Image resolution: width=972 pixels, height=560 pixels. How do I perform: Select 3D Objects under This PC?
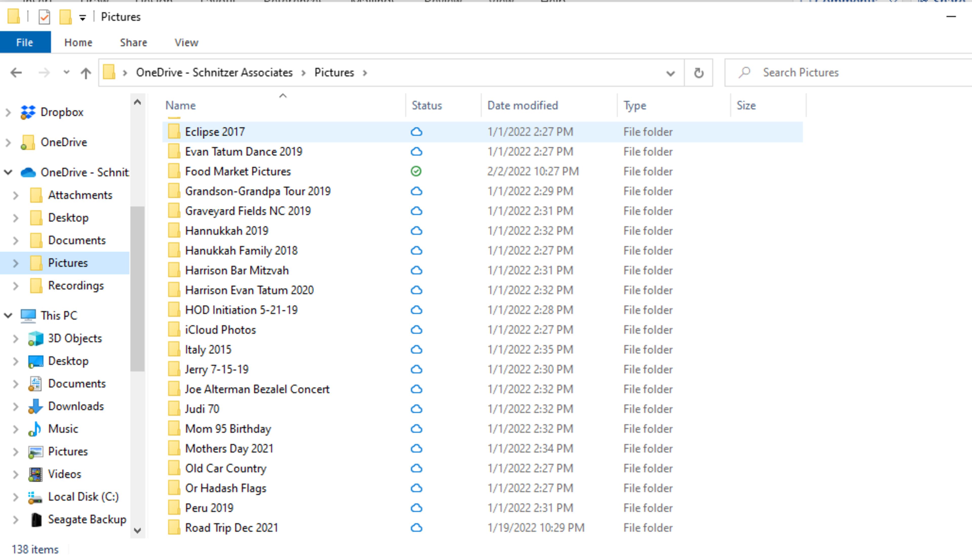pos(74,338)
